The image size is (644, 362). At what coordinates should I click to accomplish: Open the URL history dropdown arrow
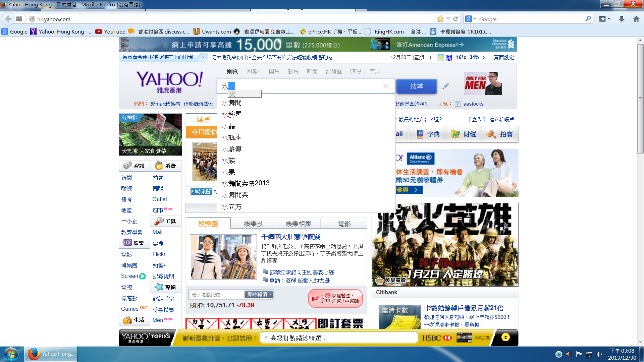(x=448, y=19)
